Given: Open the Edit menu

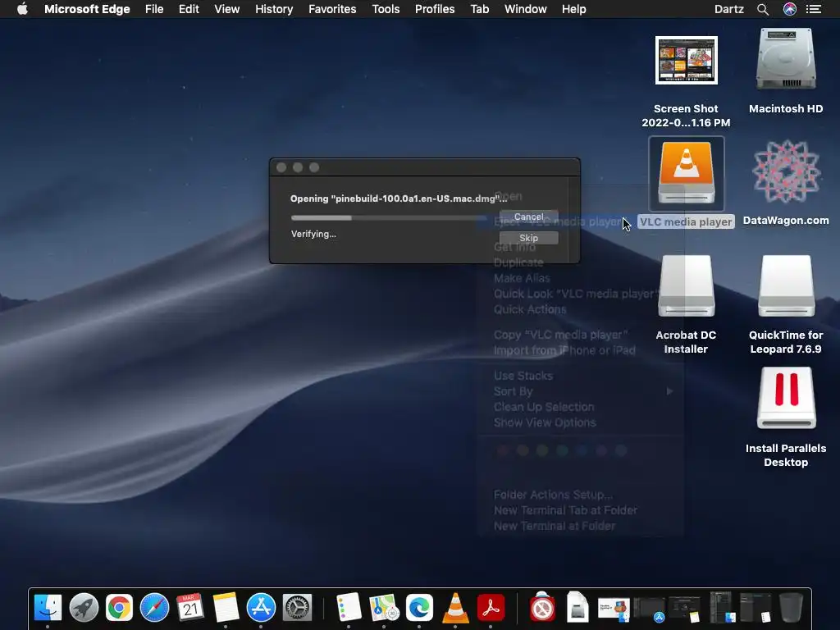Looking at the screenshot, I should 189,9.
